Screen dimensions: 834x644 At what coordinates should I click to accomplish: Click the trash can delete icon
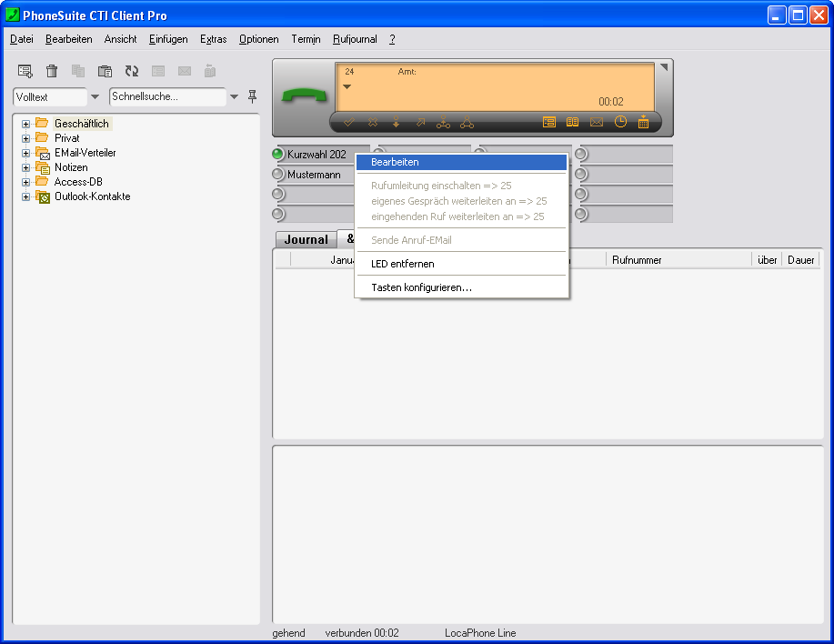click(x=52, y=71)
